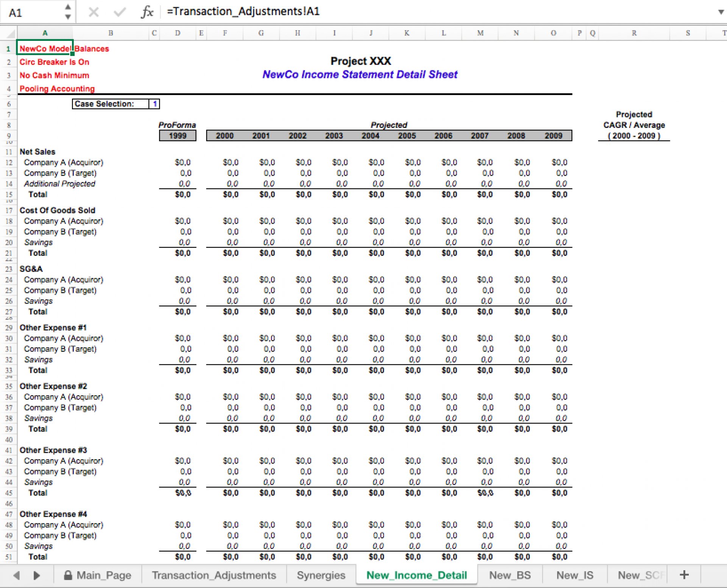Image resolution: width=727 pixels, height=588 pixels.
Task: Click the 'Project XXX' title
Action: point(360,61)
